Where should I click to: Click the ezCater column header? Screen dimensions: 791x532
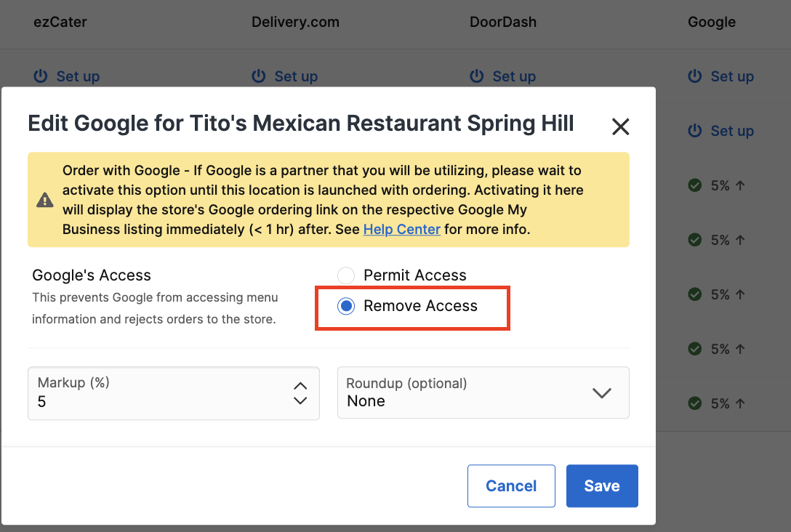pos(60,22)
